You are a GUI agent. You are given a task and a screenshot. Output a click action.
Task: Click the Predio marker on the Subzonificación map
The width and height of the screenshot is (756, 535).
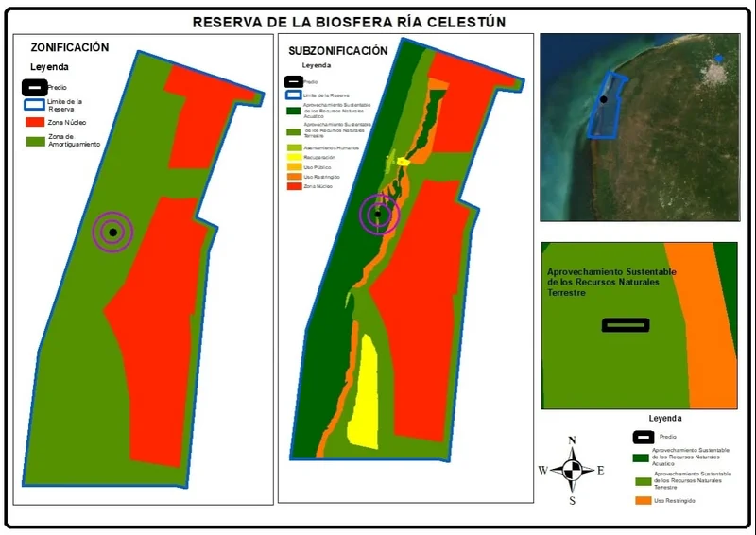click(378, 215)
